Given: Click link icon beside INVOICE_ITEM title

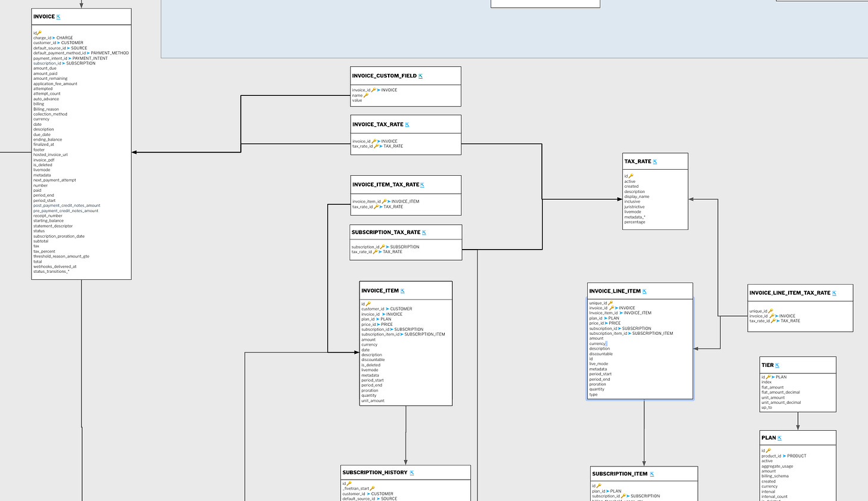Looking at the screenshot, I should 403,291.
